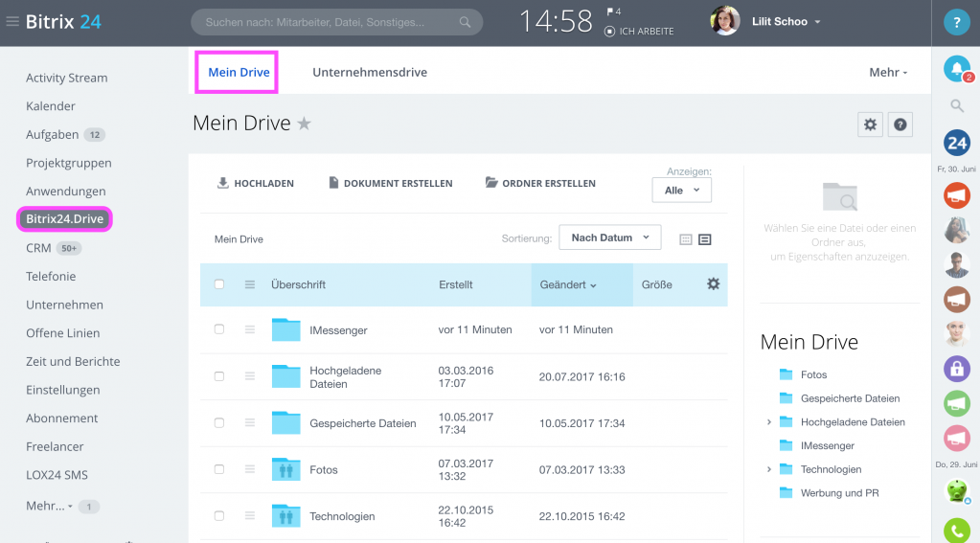Open Telefonie in sidebar
Image resolution: width=980 pixels, height=543 pixels.
point(51,276)
